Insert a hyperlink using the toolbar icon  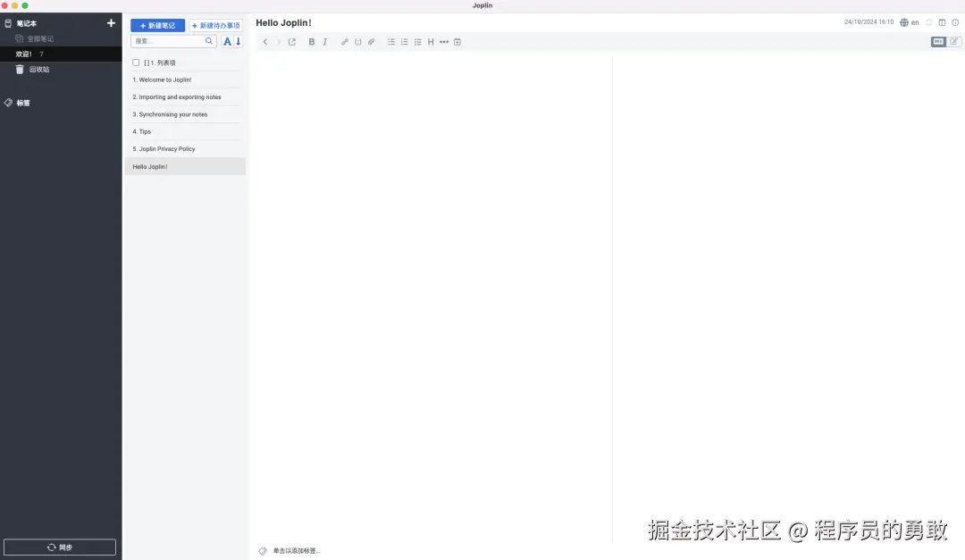345,41
